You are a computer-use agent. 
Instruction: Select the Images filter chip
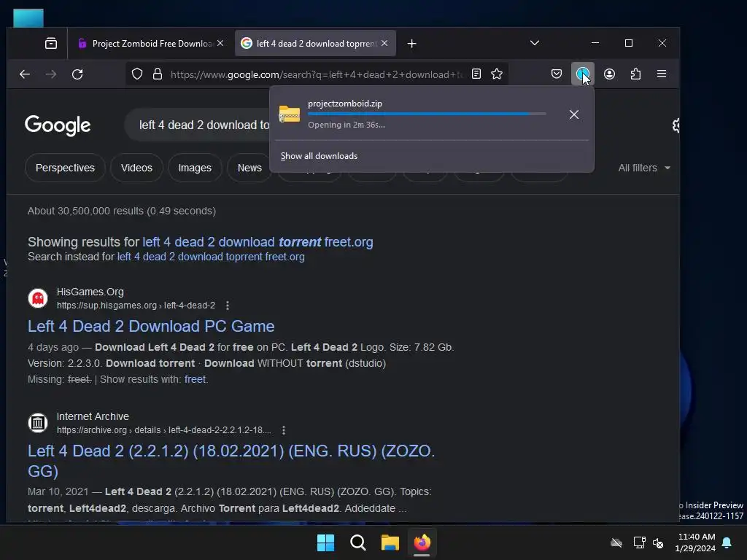[x=195, y=168]
